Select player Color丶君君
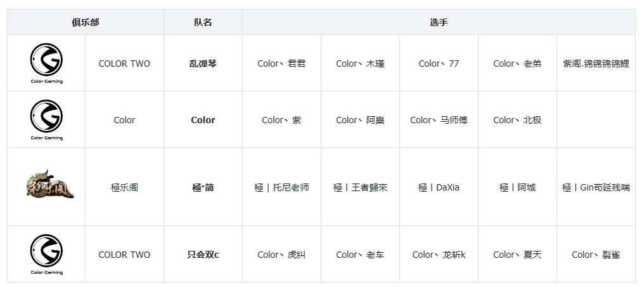The height and width of the screenshot is (287, 644). (281, 63)
